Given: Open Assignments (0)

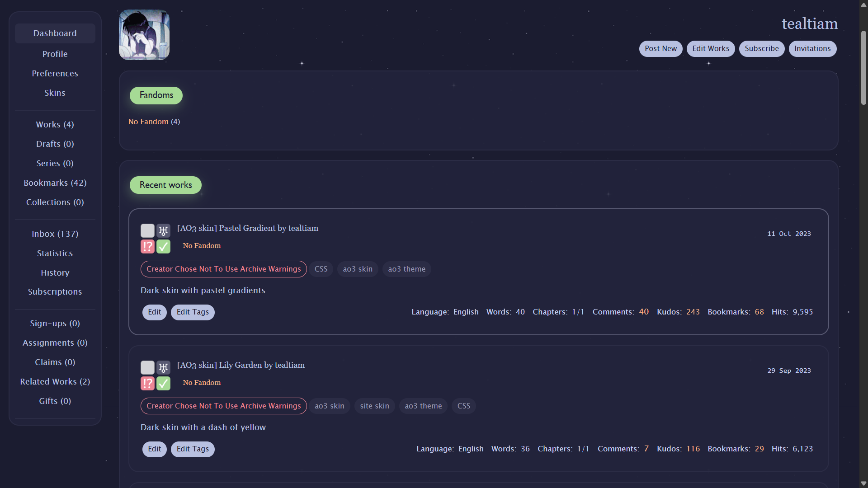Looking at the screenshot, I should (x=55, y=343).
